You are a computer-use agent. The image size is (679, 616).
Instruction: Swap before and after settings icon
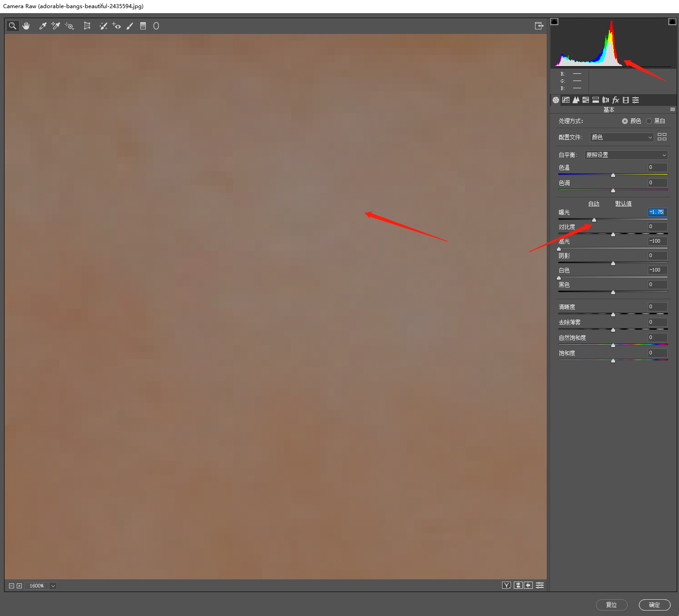[518, 585]
